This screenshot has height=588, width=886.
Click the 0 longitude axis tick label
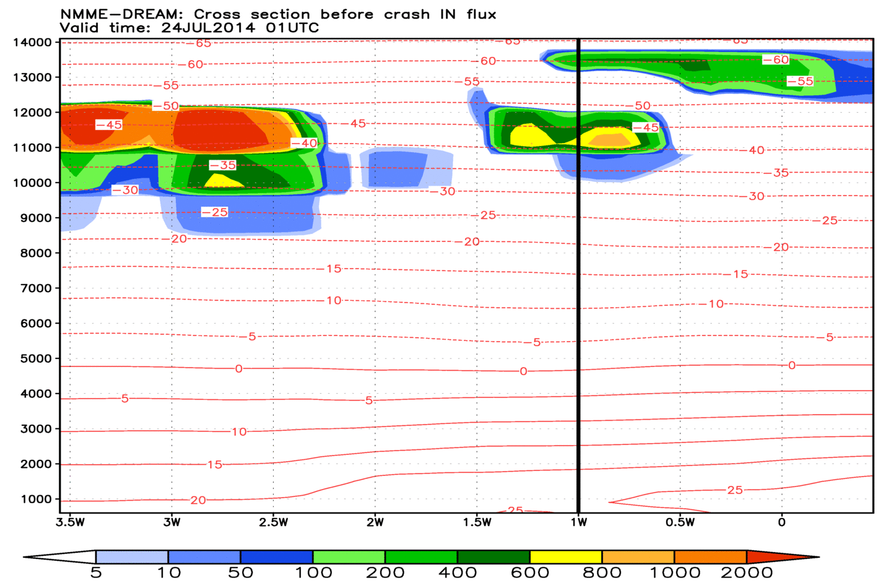click(x=781, y=522)
